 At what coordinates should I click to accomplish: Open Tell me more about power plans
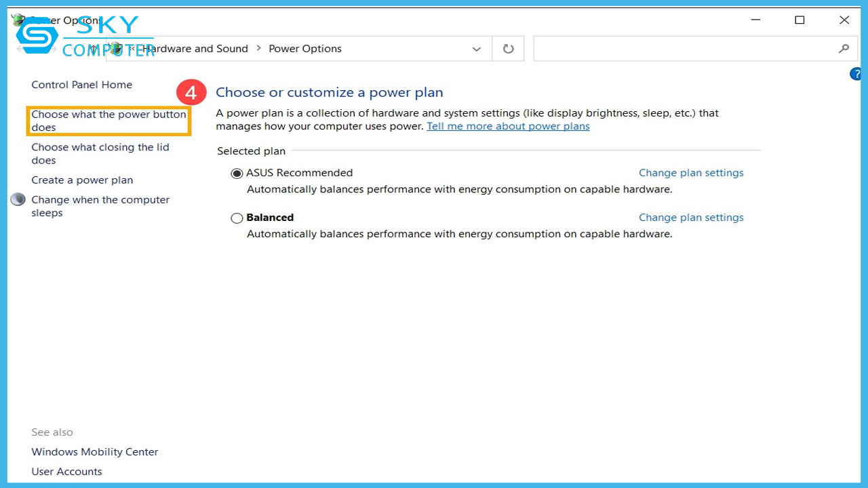[x=508, y=127]
